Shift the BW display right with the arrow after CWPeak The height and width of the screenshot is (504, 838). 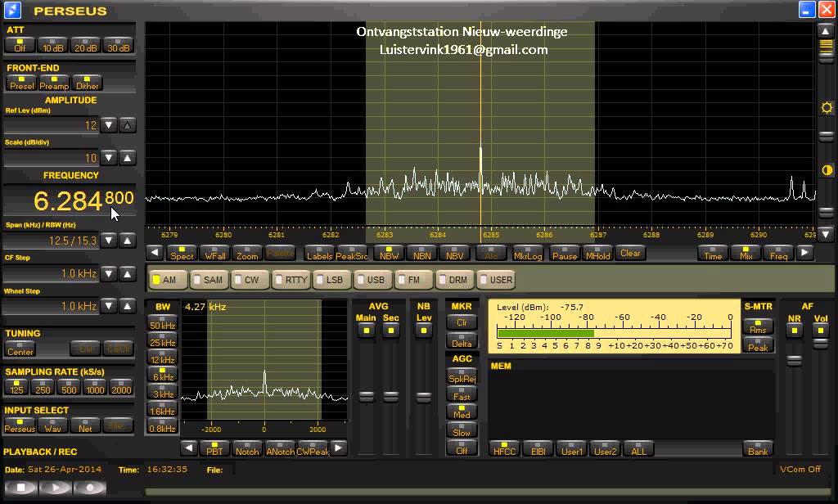click(338, 448)
